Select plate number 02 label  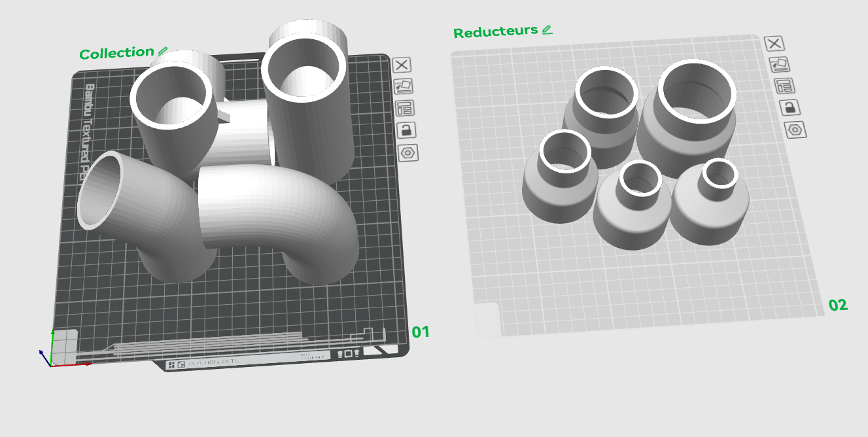[838, 305]
